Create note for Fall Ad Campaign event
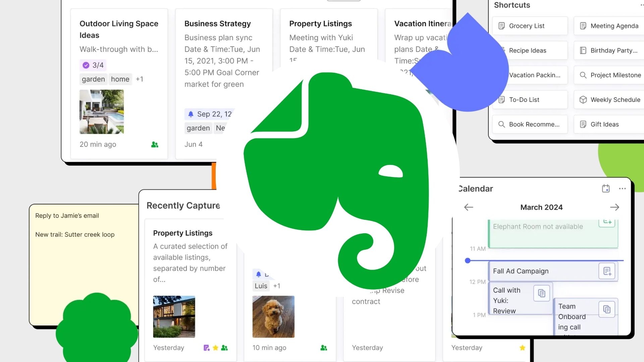 coord(607,271)
